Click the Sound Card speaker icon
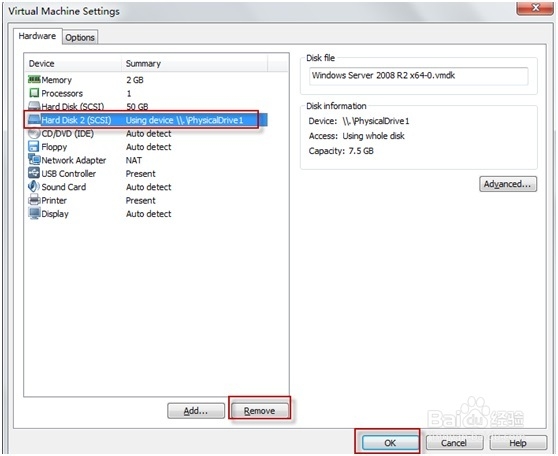 point(34,187)
